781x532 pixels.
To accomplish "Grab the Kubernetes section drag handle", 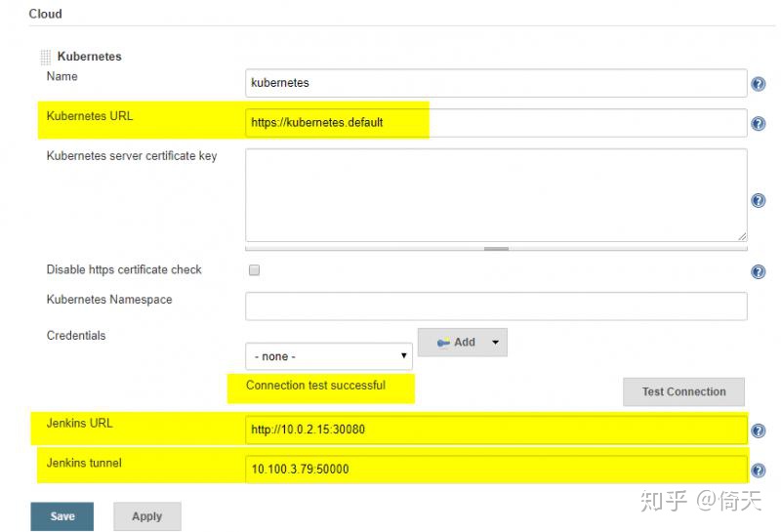I will (x=45, y=58).
